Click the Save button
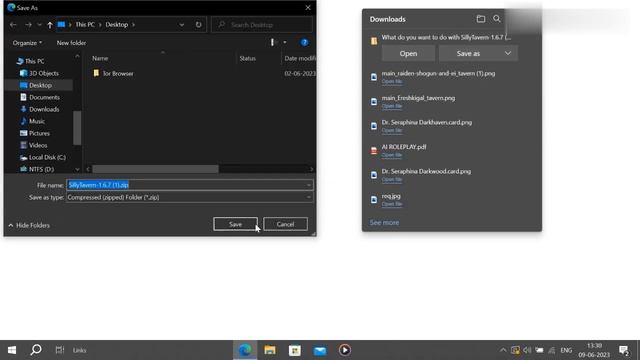 click(x=236, y=224)
